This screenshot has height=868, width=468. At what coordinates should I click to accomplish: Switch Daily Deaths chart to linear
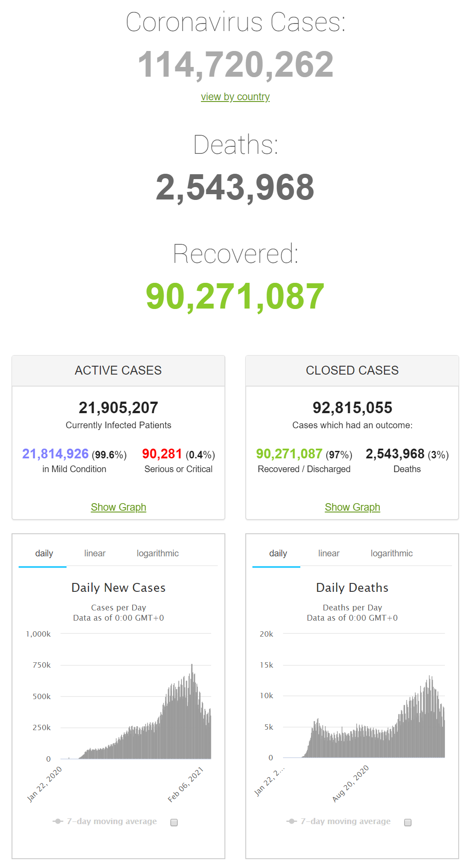pos(329,553)
